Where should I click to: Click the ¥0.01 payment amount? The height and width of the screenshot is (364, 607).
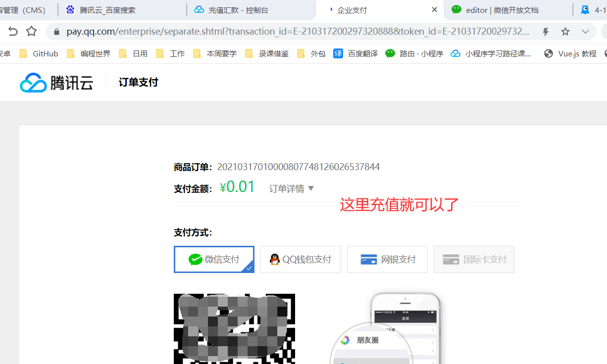(x=238, y=187)
